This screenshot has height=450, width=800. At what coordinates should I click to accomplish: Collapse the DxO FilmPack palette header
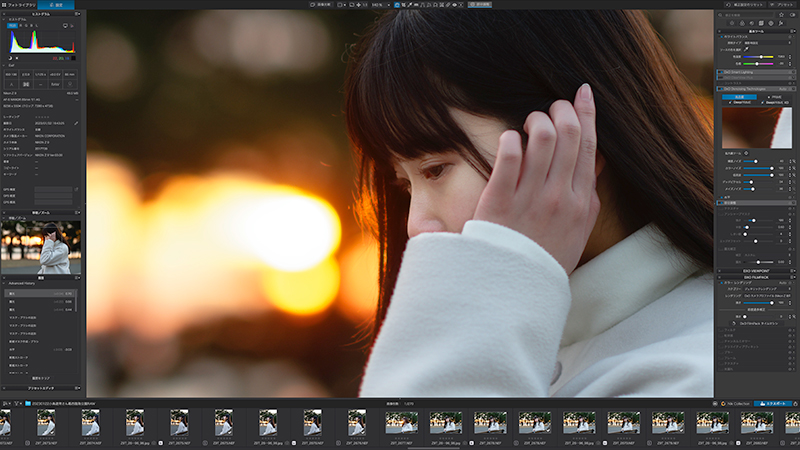(756, 277)
